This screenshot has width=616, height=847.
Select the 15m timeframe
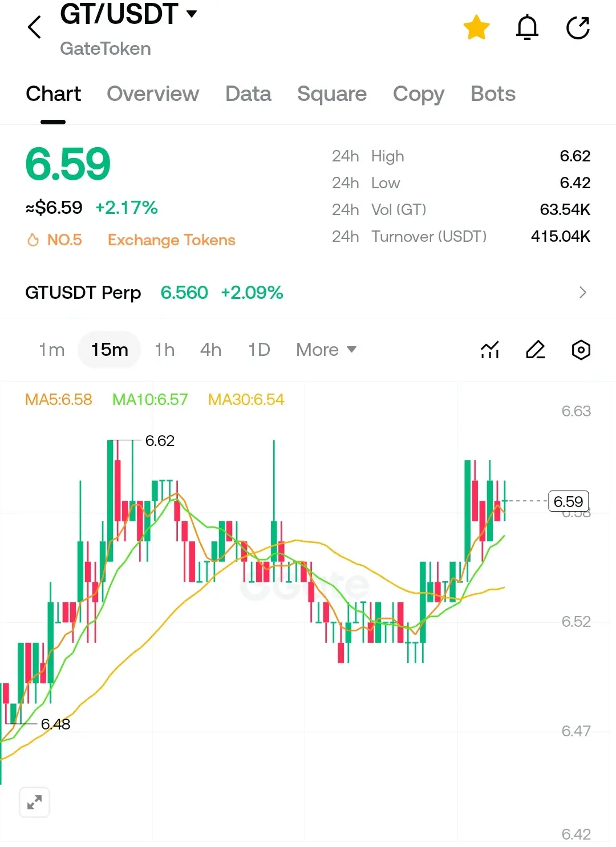[110, 350]
